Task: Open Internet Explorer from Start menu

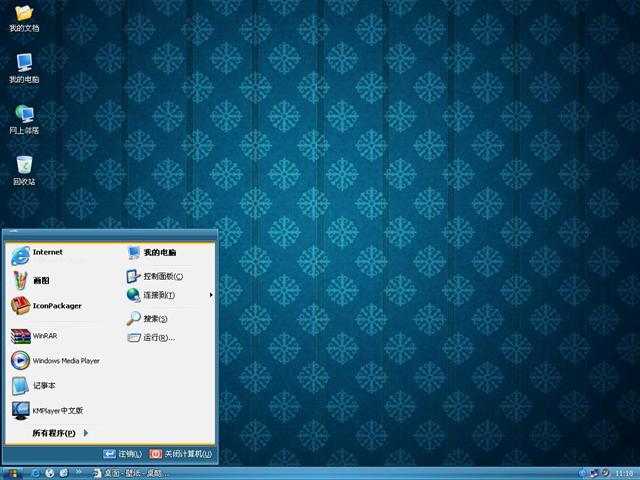Action: click(x=47, y=254)
